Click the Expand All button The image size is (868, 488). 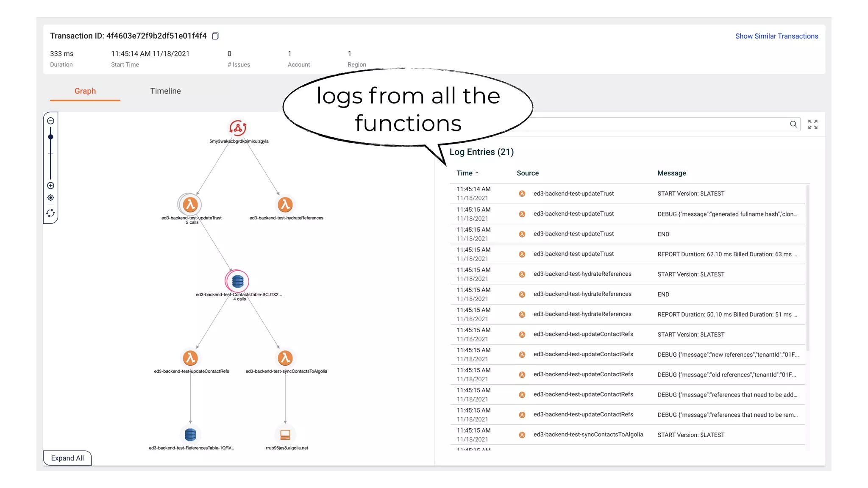pos(67,458)
